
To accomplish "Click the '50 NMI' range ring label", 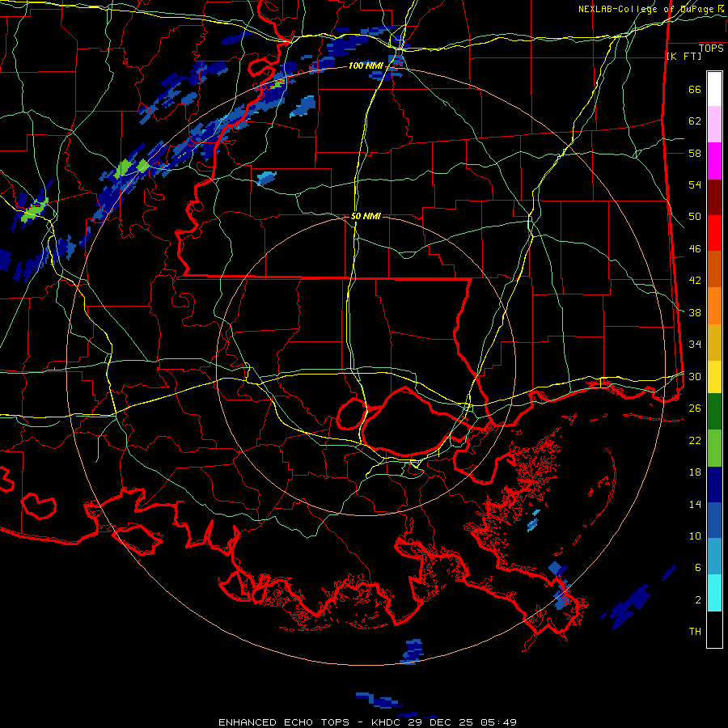I will (x=366, y=216).
